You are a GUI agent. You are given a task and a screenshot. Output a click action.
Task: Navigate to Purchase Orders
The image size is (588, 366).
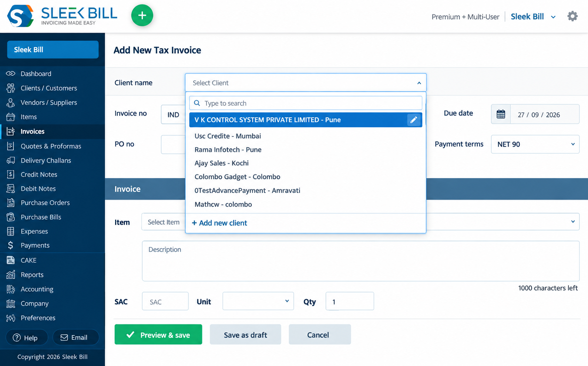tap(45, 203)
